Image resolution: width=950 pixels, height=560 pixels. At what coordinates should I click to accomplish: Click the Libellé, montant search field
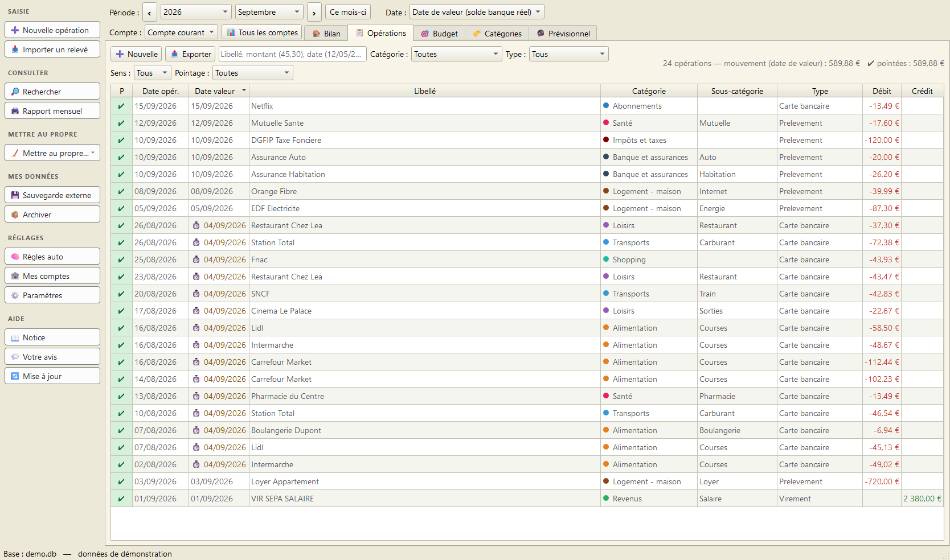click(293, 54)
